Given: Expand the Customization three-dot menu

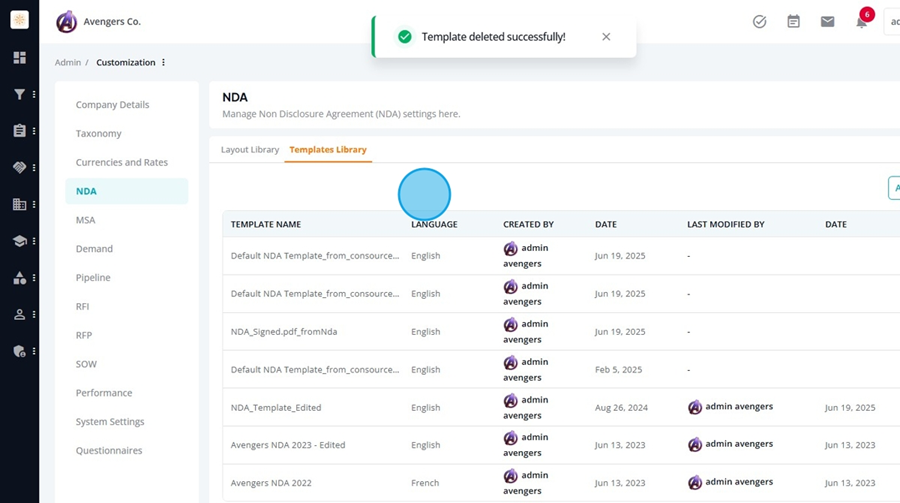Looking at the screenshot, I should pos(164,62).
